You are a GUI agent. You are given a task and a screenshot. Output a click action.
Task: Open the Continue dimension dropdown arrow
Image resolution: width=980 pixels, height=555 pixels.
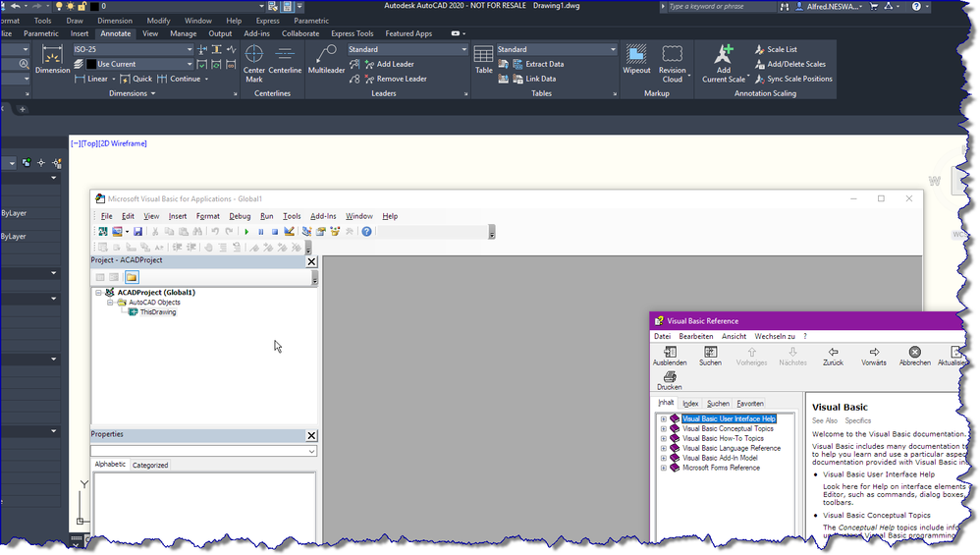206,80
